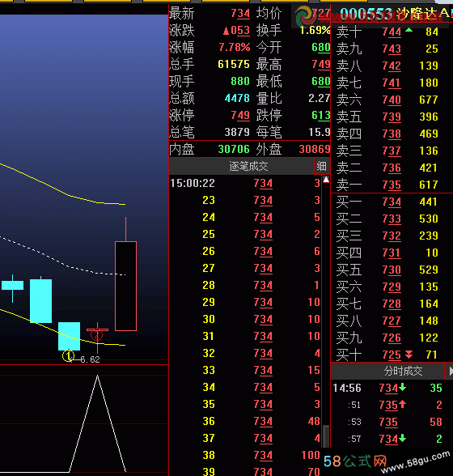The height and width of the screenshot is (476, 453).
Task: Click the red down arrows at 买十
Action: coord(409,355)
